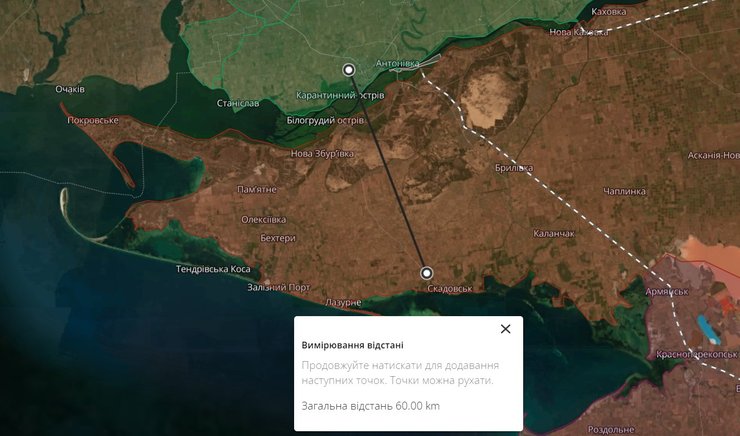This screenshot has height=436, width=740.
Task: Click the Армянськ map label
Action: [667, 292]
